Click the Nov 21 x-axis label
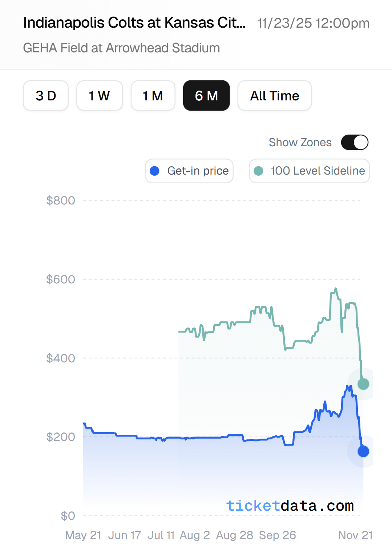392x554 pixels. (355, 535)
